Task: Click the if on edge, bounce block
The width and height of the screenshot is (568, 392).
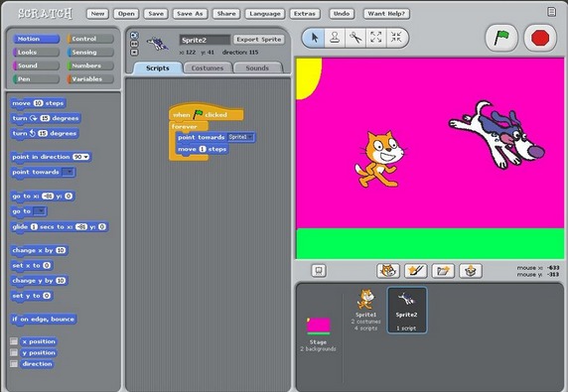Action: [x=43, y=320]
